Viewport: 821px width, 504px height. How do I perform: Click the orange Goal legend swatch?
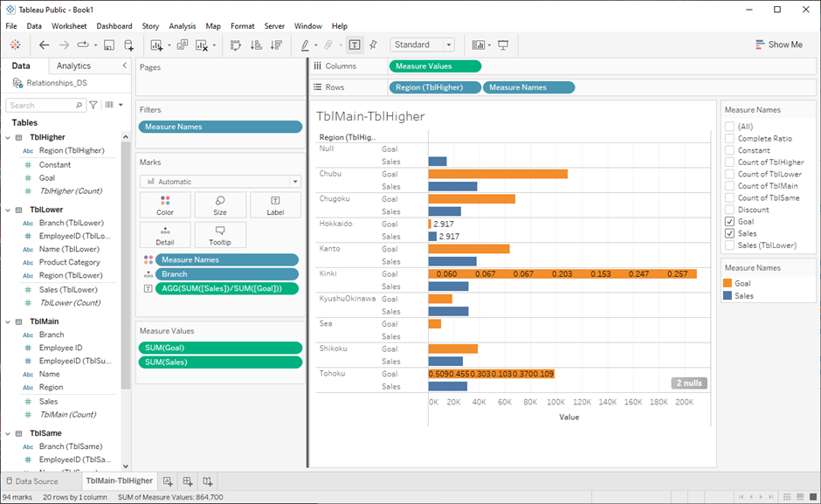point(728,283)
